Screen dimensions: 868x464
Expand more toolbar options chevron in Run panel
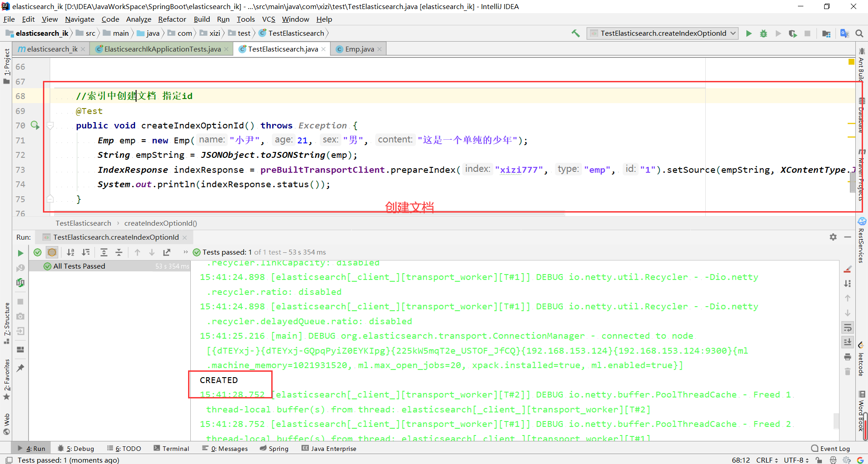click(185, 252)
